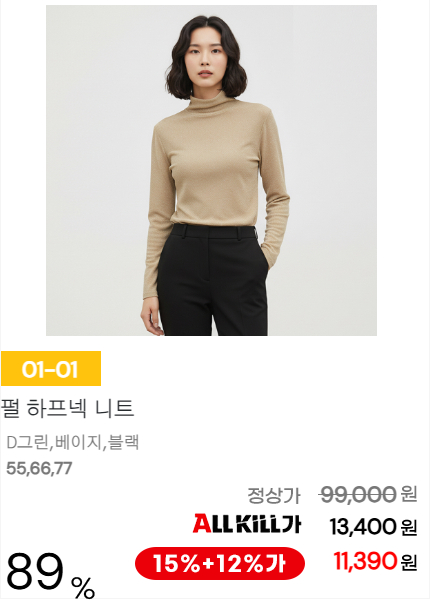Click the black trousers in the photo
The width and height of the screenshot is (431, 600).
[212, 280]
